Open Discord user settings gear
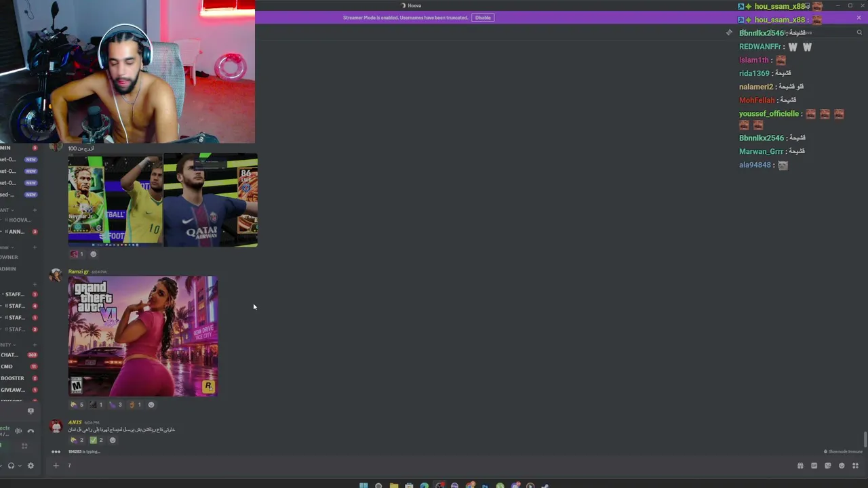 (x=31, y=466)
